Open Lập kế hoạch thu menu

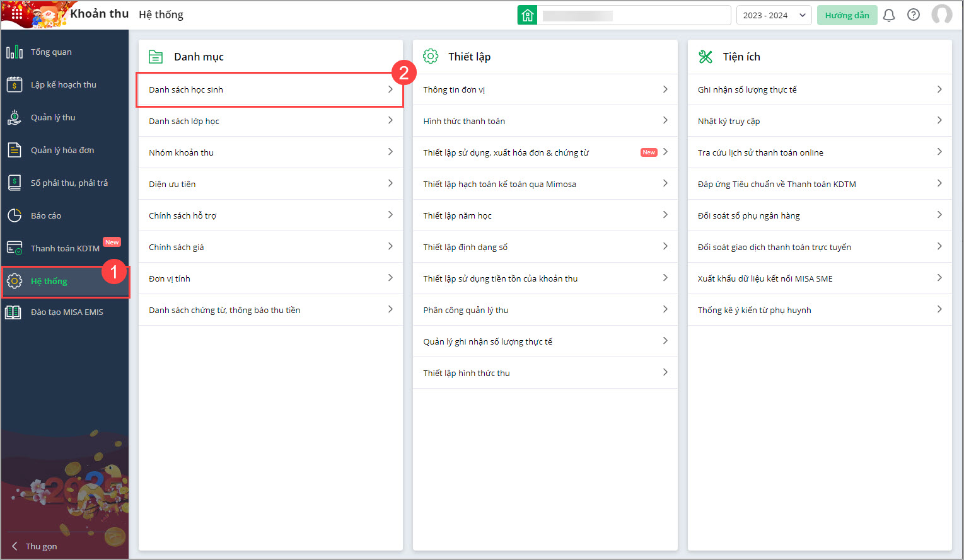[64, 84]
